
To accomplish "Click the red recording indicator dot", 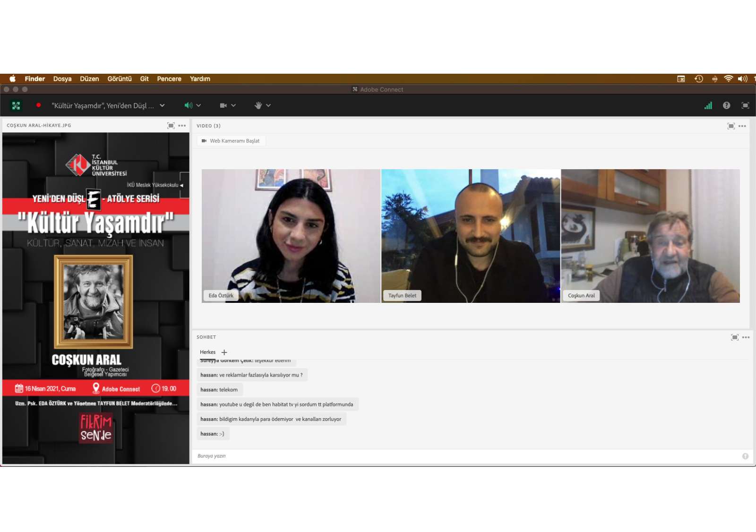I will point(39,105).
